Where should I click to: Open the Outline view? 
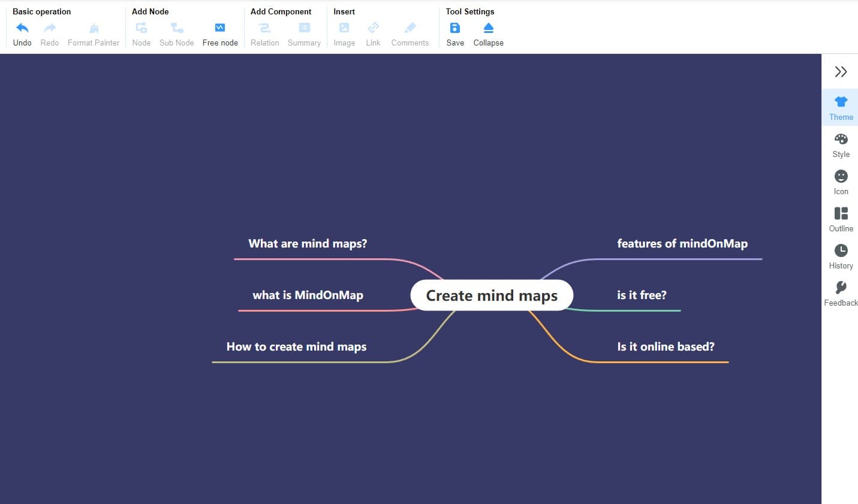coord(841,218)
